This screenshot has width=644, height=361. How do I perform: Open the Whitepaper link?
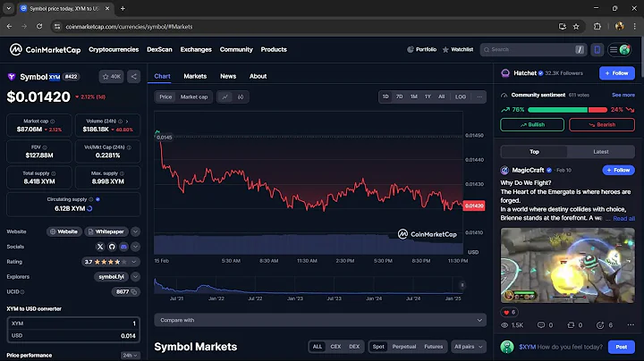pyautogui.click(x=106, y=231)
